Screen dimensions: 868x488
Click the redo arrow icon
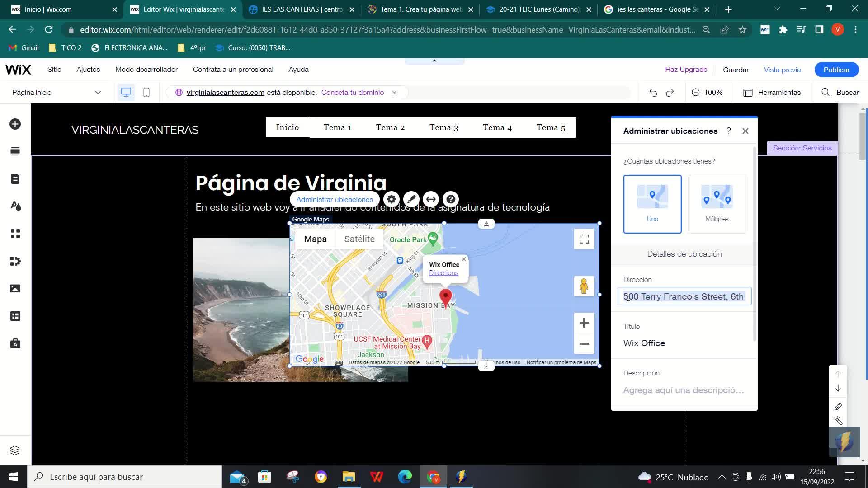tap(670, 93)
